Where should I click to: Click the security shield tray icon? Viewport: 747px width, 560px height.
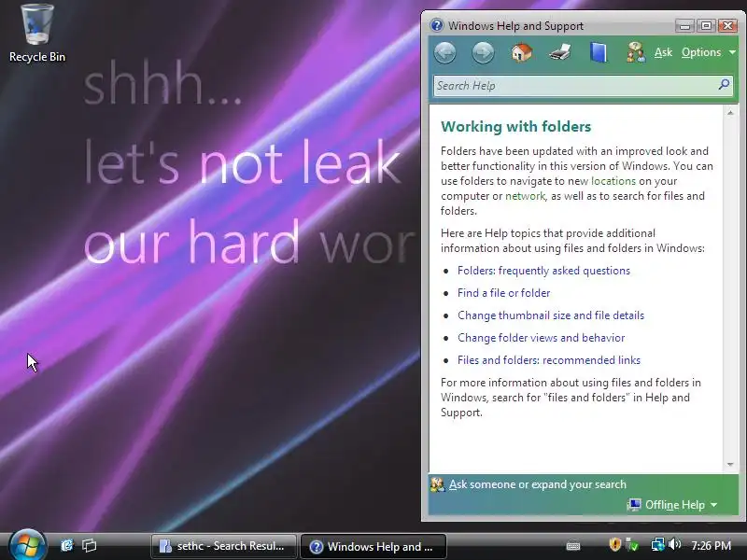pyautogui.click(x=615, y=544)
